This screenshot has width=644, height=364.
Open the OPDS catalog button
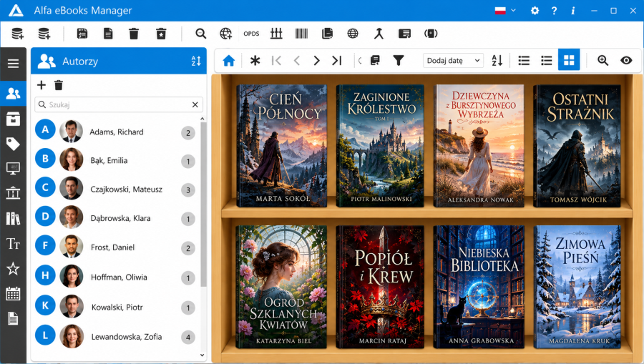coord(251,34)
